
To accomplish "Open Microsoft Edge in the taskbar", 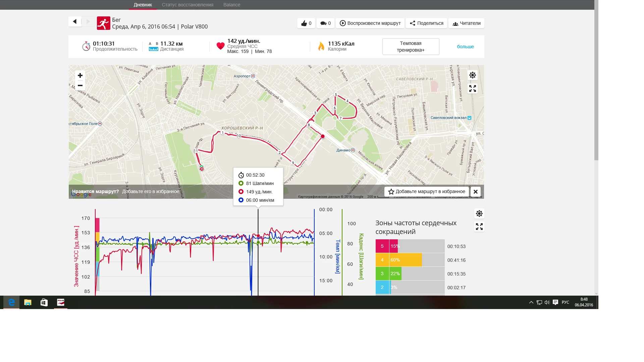I will 11,302.
